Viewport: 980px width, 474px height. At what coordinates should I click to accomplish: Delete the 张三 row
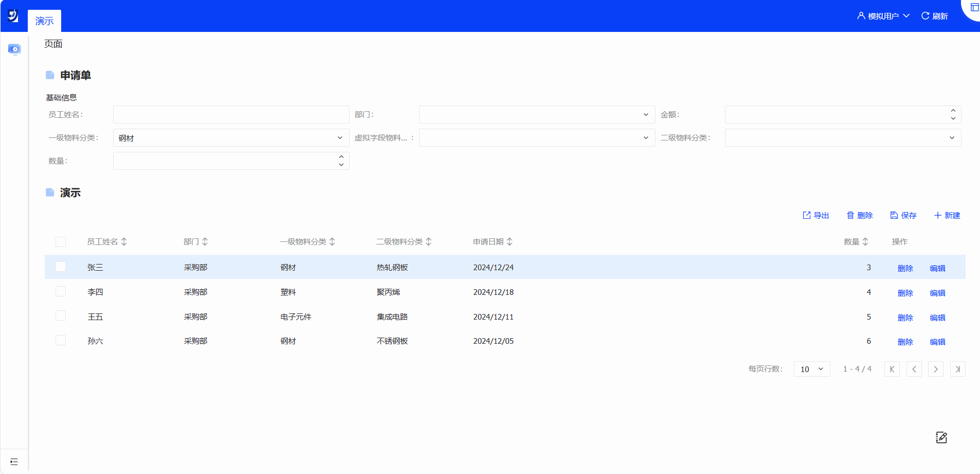[x=905, y=268]
